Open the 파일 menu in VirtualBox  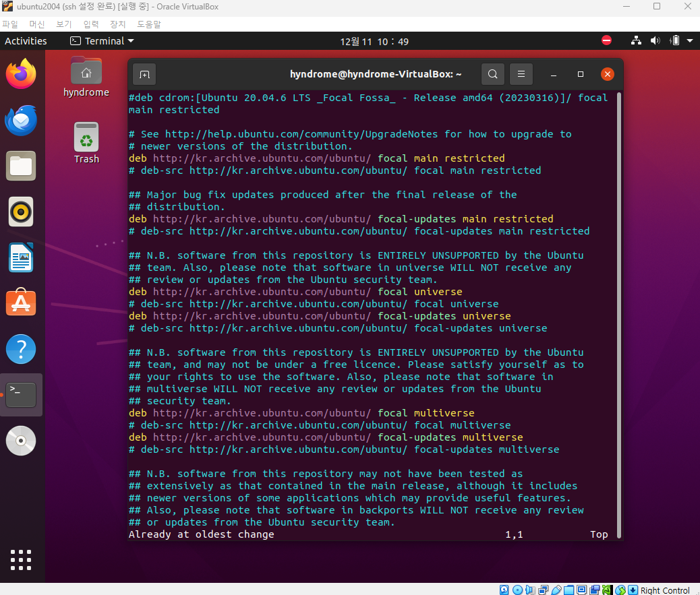tap(10, 24)
